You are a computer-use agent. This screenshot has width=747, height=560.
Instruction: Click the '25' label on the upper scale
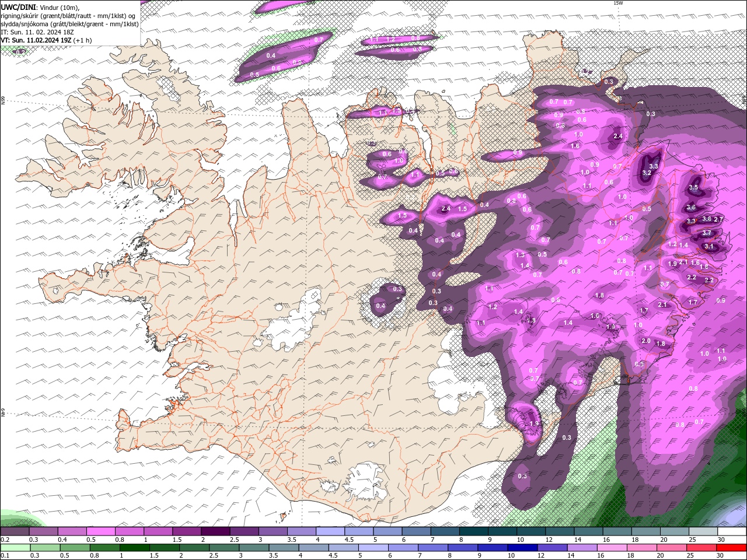693,540
